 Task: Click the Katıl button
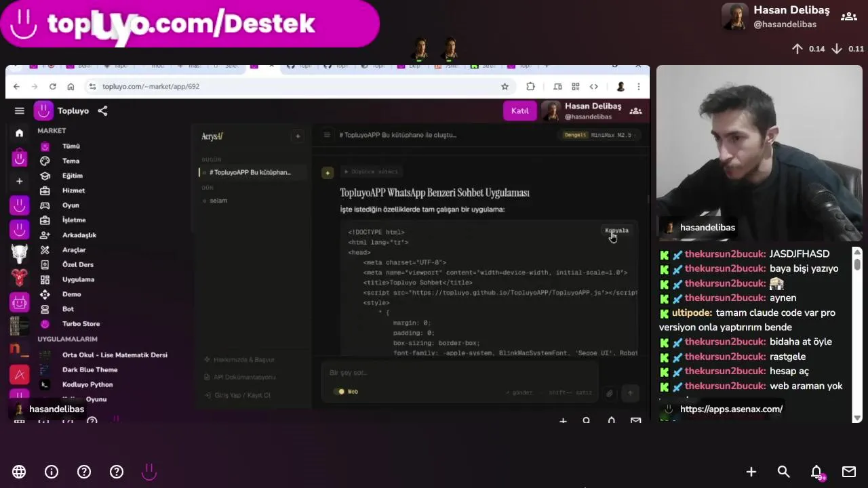point(519,111)
